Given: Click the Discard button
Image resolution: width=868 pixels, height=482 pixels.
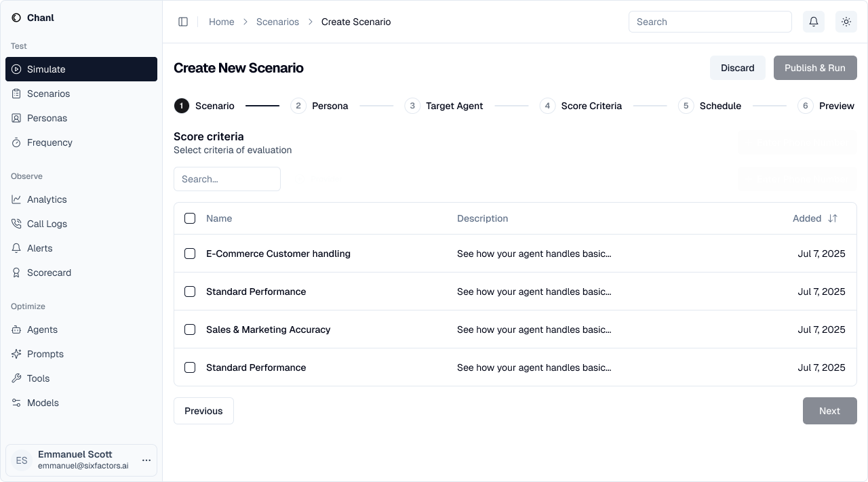Looking at the screenshot, I should 737,68.
